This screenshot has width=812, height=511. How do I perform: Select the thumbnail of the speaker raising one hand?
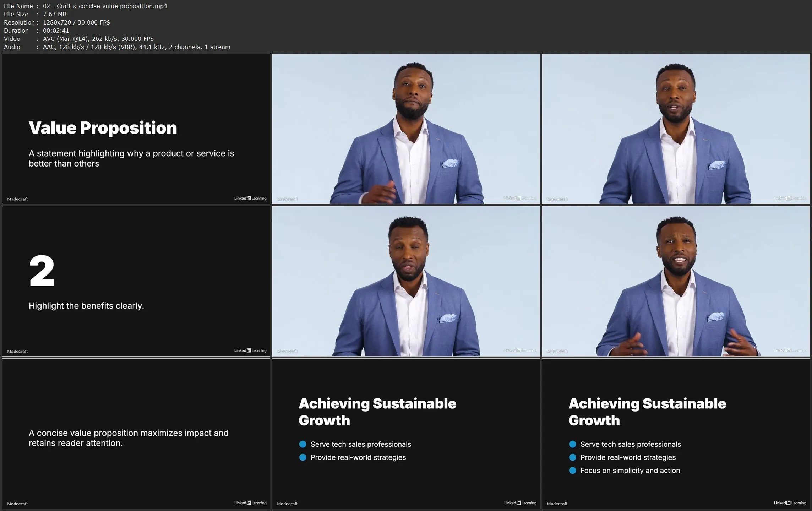[x=405, y=129]
